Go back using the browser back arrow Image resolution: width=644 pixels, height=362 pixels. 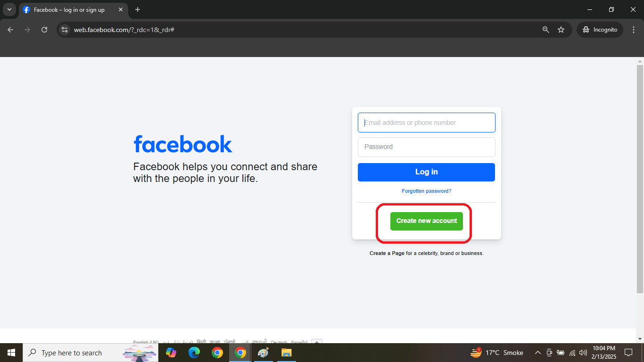click(x=10, y=29)
